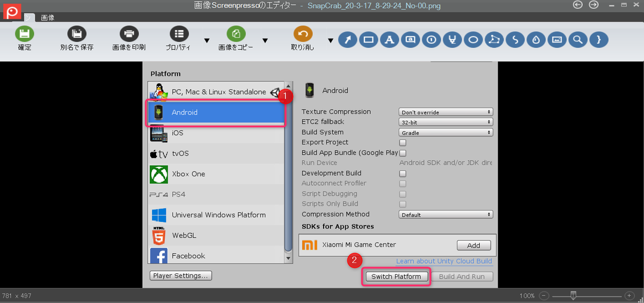
Task: Click the Player Settings... button
Action: coord(181,276)
